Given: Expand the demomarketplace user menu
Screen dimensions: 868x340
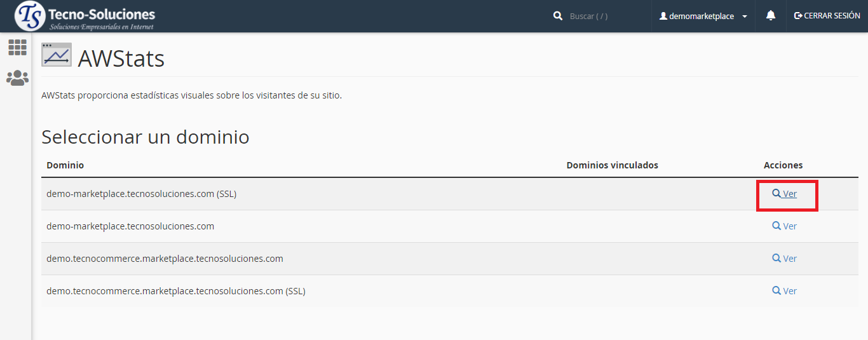Looking at the screenshot, I should click(703, 16).
